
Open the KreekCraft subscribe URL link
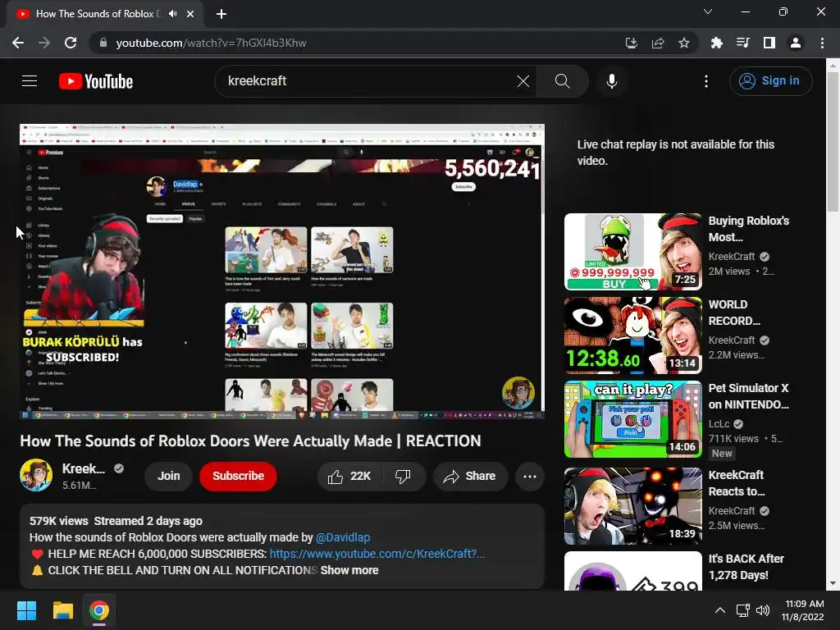click(x=377, y=554)
